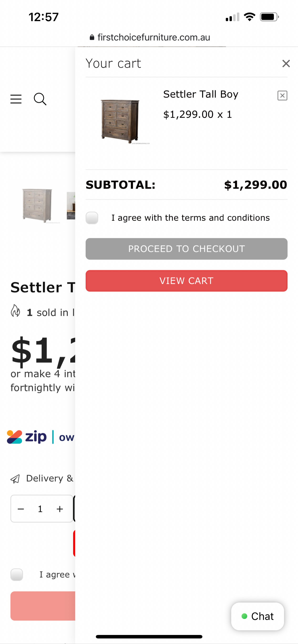Tap the Zip payment logo
The width and height of the screenshot is (298, 644).
pos(27,437)
